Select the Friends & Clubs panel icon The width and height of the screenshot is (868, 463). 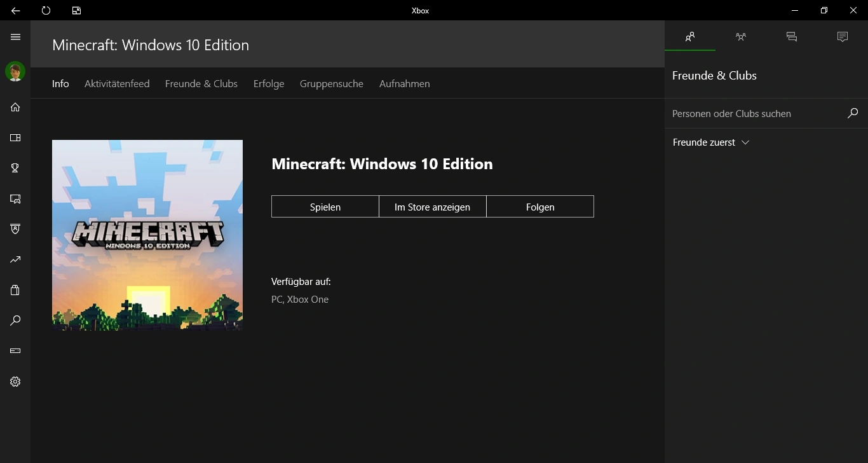[x=690, y=37]
